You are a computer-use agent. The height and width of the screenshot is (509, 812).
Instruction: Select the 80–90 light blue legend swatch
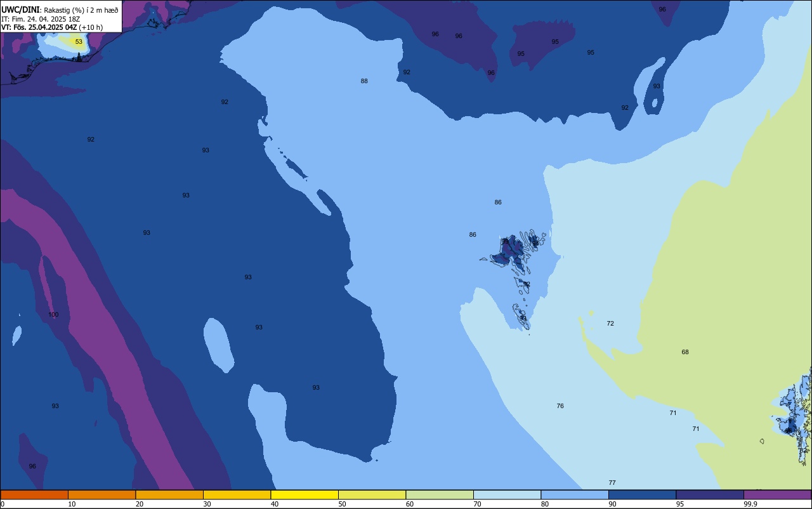(575, 494)
